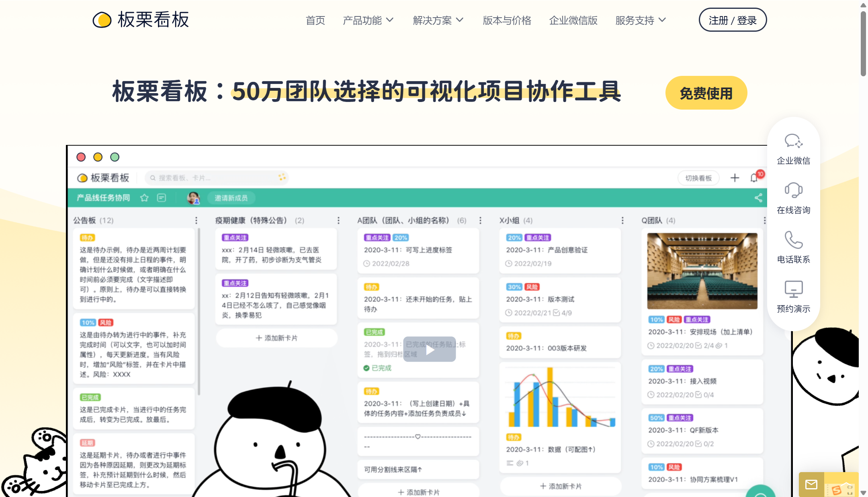Click the 注册 / 登录 button
The height and width of the screenshot is (497, 868).
point(733,20)
